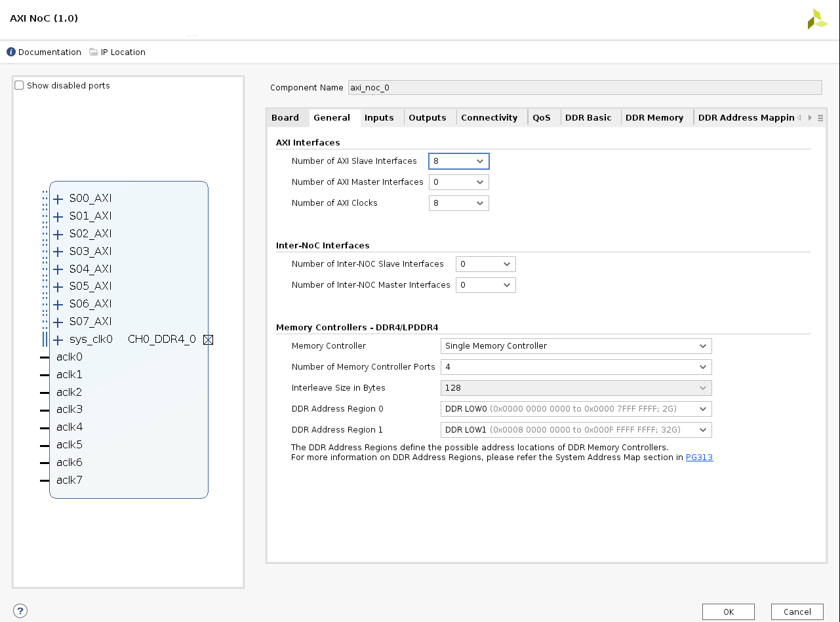Open the Memory Controller dropdown
The width and height of the screenshot is (840, 622).
(x=575, y=346)
